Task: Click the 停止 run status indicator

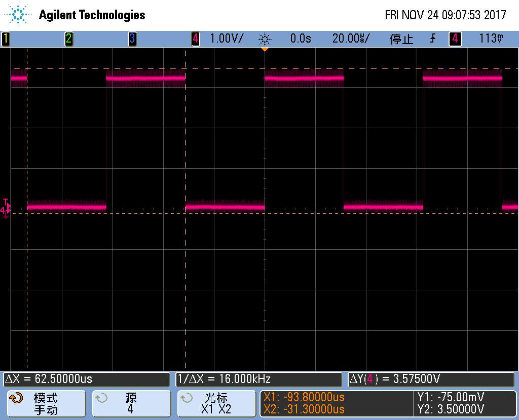Action: pyautogui.click(x=401, y=39)
